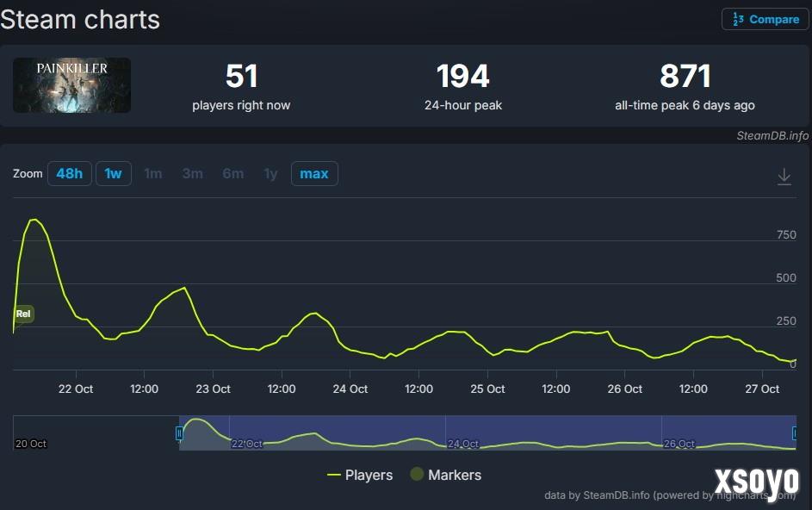The width and height of the screenshot is (812, 510).
Task: Select the 1y time range
Action: point(270,173)
